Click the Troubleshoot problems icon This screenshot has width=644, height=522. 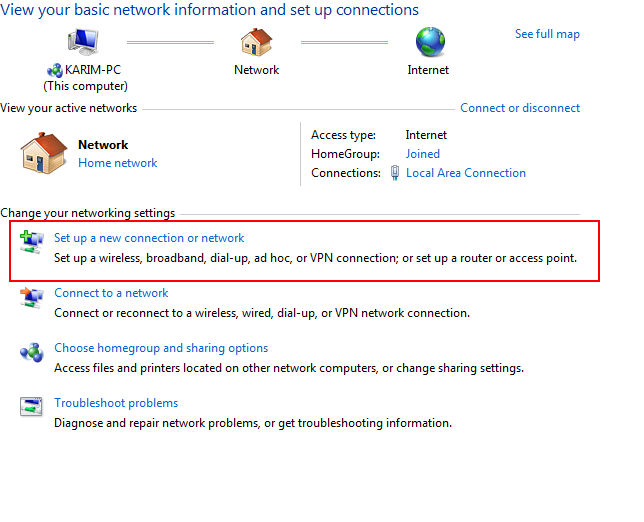(x=32, y=407)
